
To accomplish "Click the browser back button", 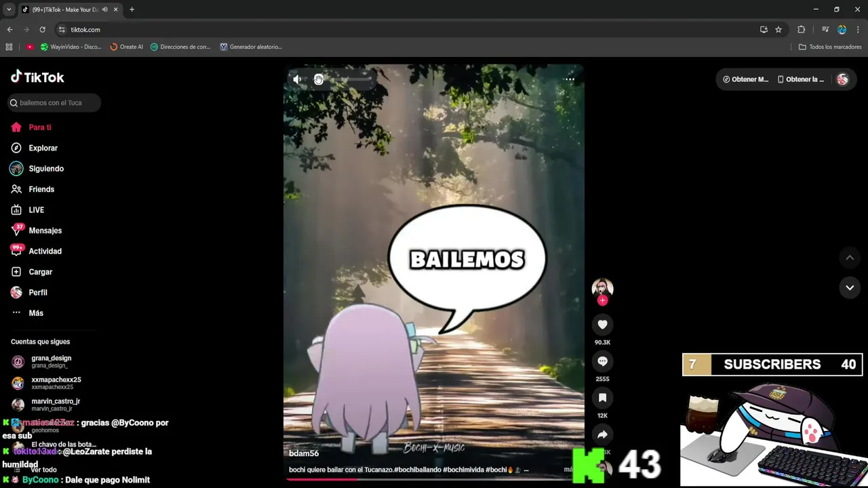I will point(9,30).
